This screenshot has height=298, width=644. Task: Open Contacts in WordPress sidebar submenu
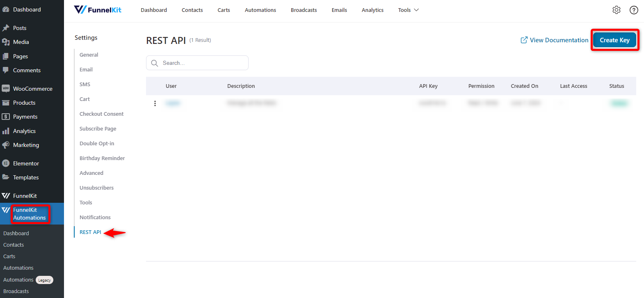click(14, 245)
